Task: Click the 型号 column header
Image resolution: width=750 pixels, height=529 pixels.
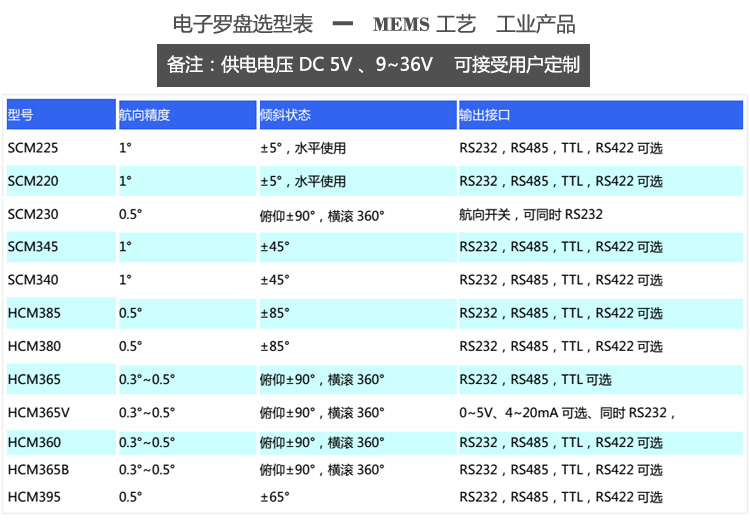Action: [61, 114]
